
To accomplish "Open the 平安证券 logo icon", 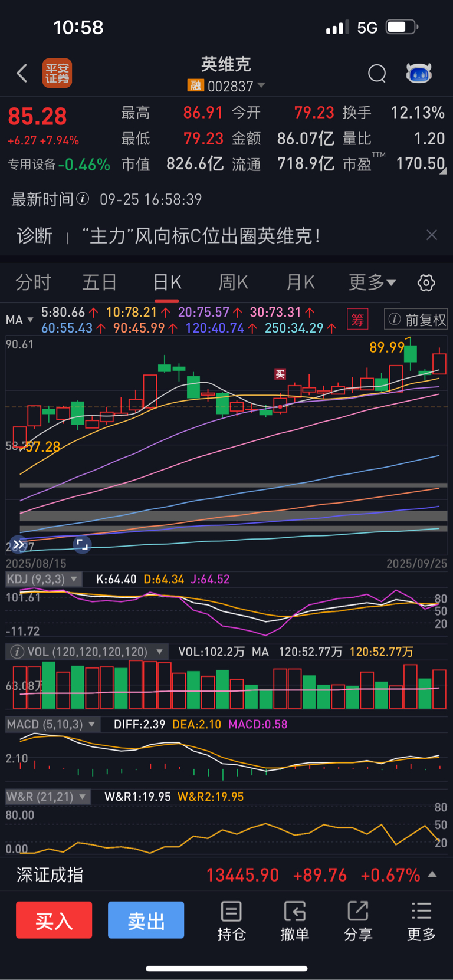I will (57, 73).
